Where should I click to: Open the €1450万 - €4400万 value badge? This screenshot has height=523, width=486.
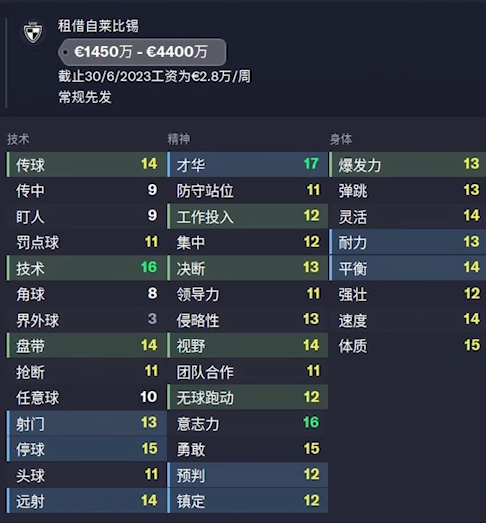142,52
